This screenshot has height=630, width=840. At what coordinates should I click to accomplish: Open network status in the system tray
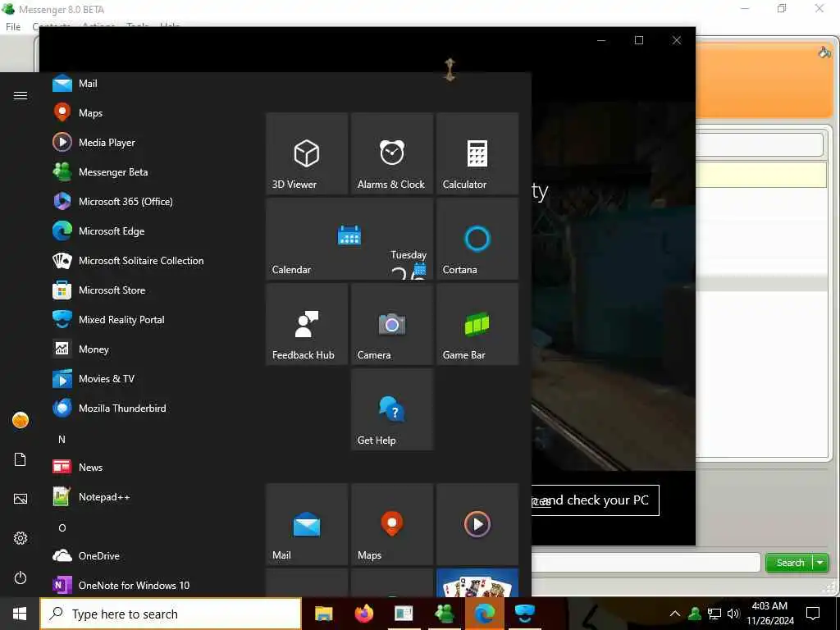(714, 614)
